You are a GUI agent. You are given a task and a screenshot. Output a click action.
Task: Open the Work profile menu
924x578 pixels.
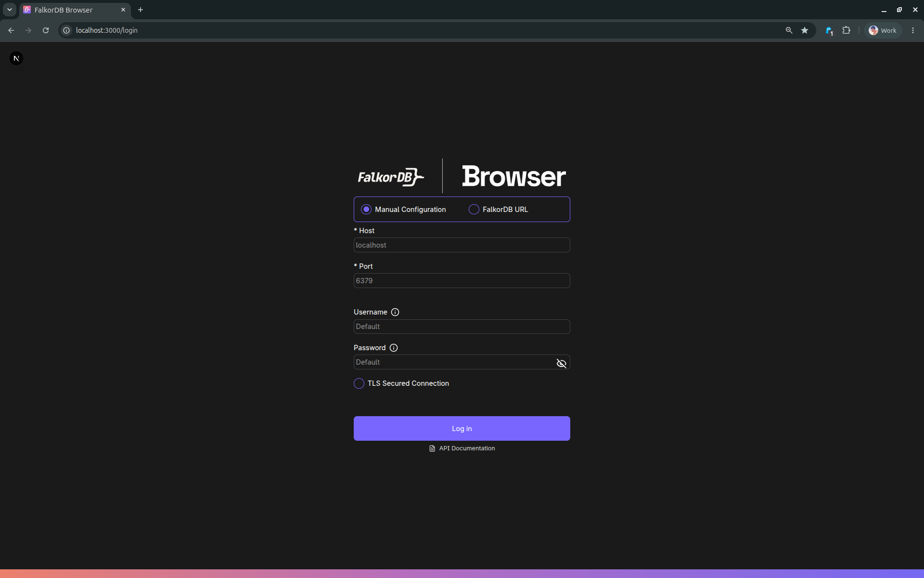pos(883,30)
